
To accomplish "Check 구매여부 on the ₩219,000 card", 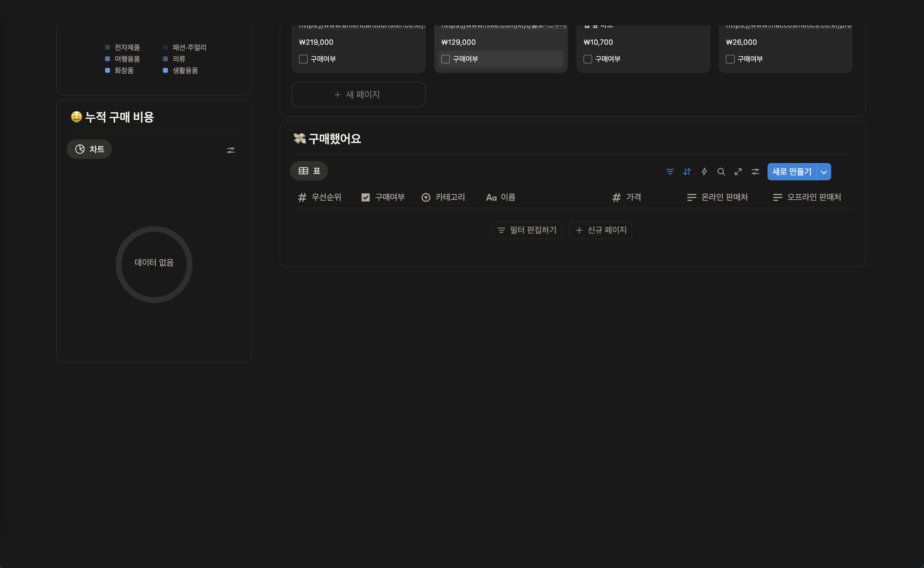I will 303,59.
